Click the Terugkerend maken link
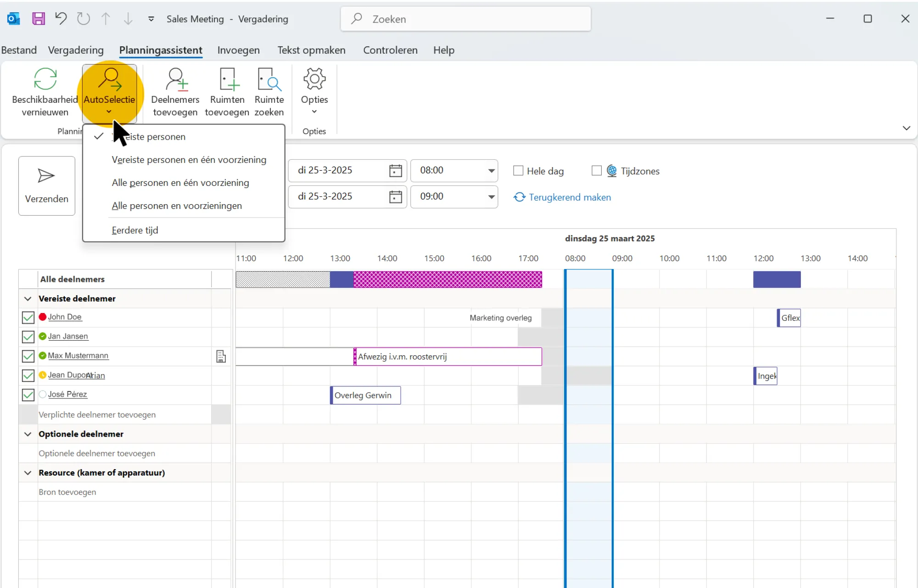The height and width of the screenshot is (588, 918). 570,197
